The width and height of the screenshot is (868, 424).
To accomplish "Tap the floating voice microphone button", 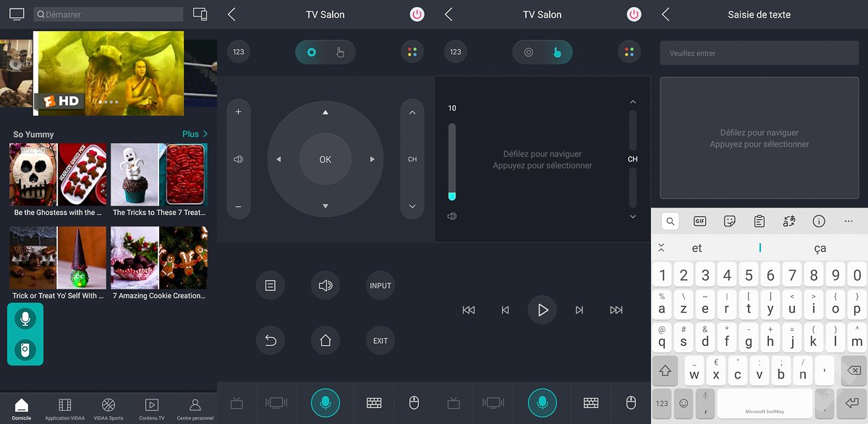I will [x=25, y=319].
